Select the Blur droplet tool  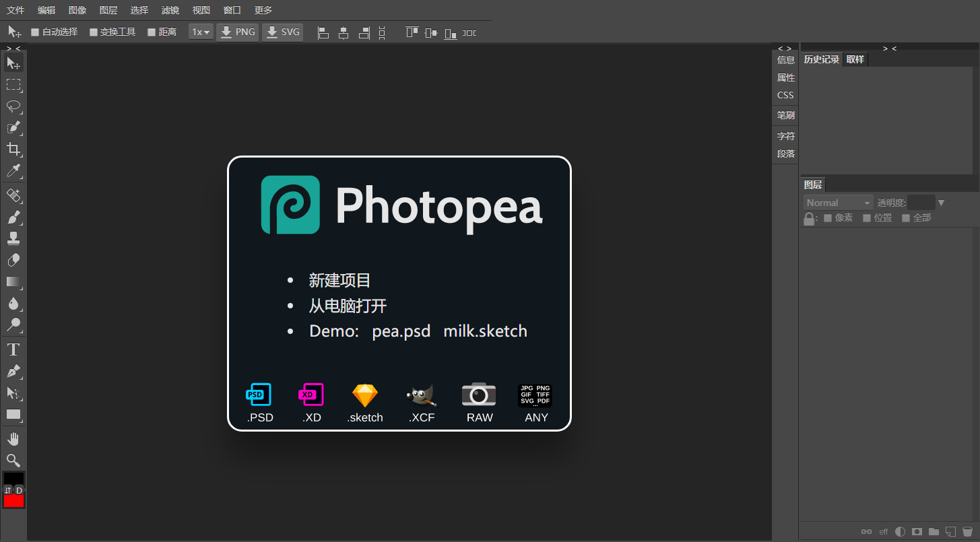pos(13,303)
